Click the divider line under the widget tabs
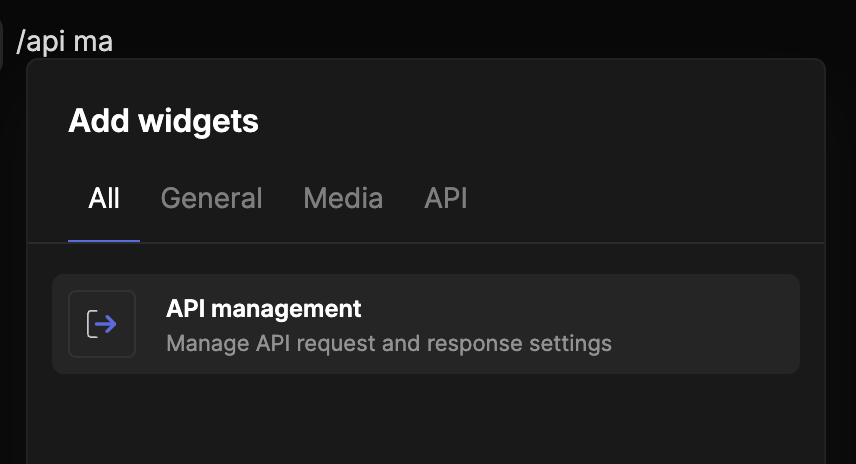Viewport: 856px width, 464px height. click(x=426, y=242)
